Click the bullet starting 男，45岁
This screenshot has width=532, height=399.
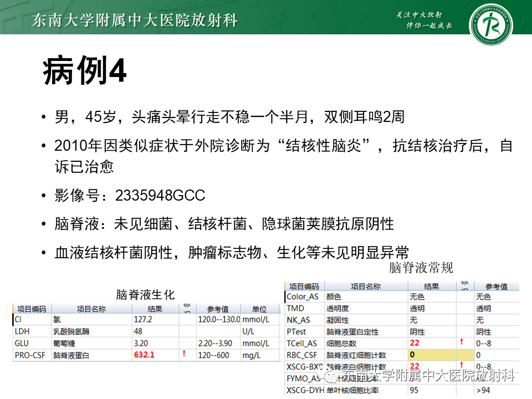(229, 117)
